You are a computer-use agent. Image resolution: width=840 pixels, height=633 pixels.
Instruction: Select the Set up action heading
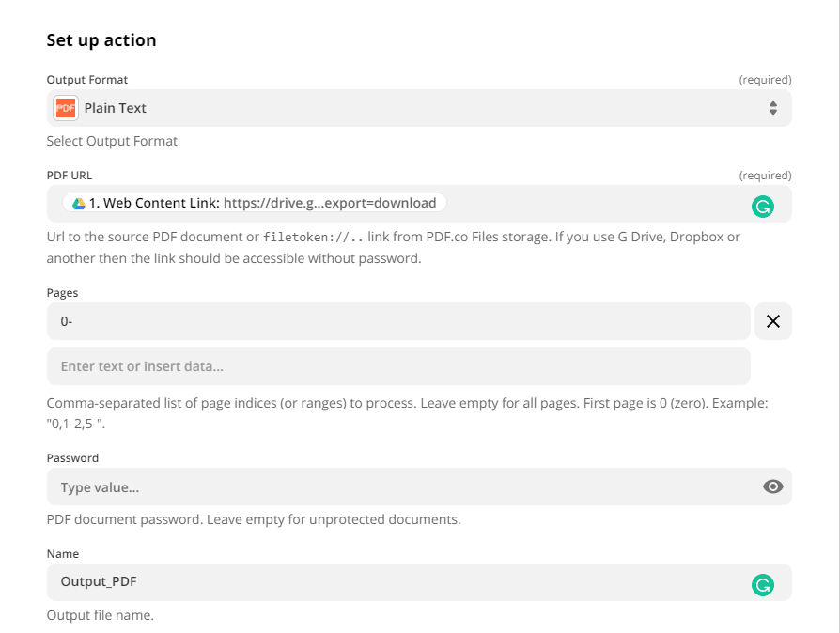tap(101, 40)
